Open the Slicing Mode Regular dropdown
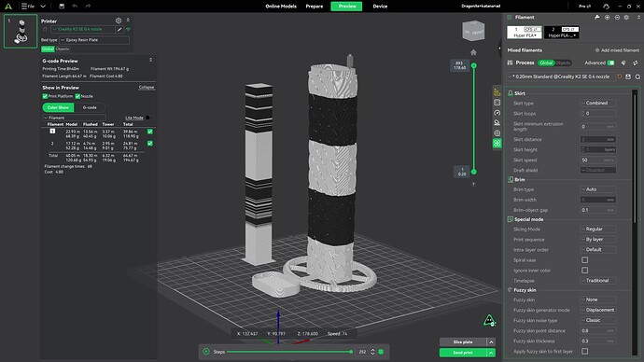The width and height of the screenshot is (644, 362). [x=597, y=229]
